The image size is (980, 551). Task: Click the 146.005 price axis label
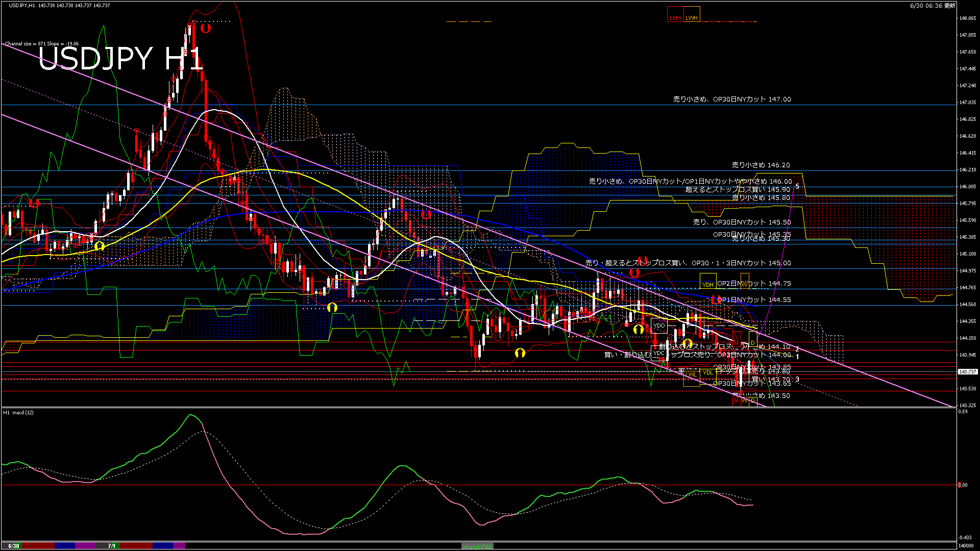(x=968, y=187)
